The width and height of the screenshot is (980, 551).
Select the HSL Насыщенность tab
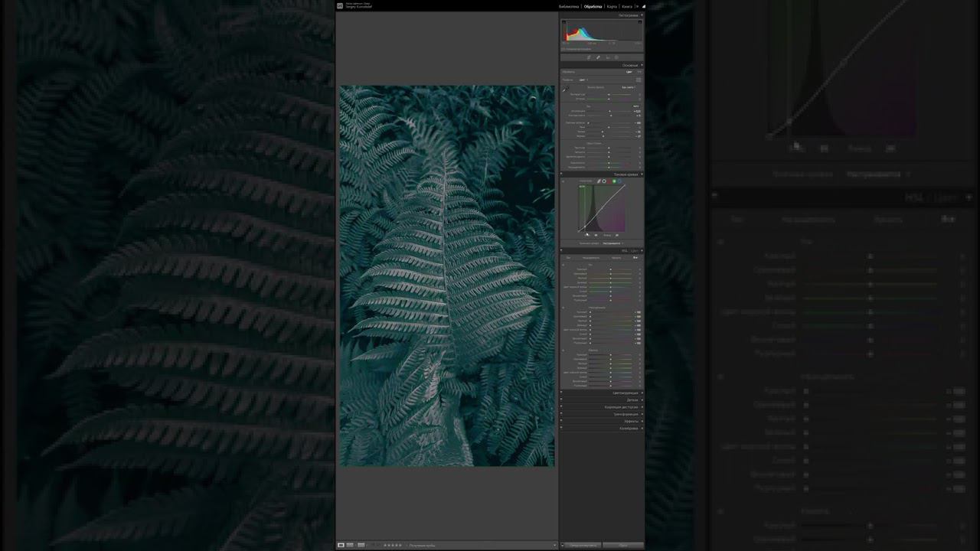click(x=592, y=258)
